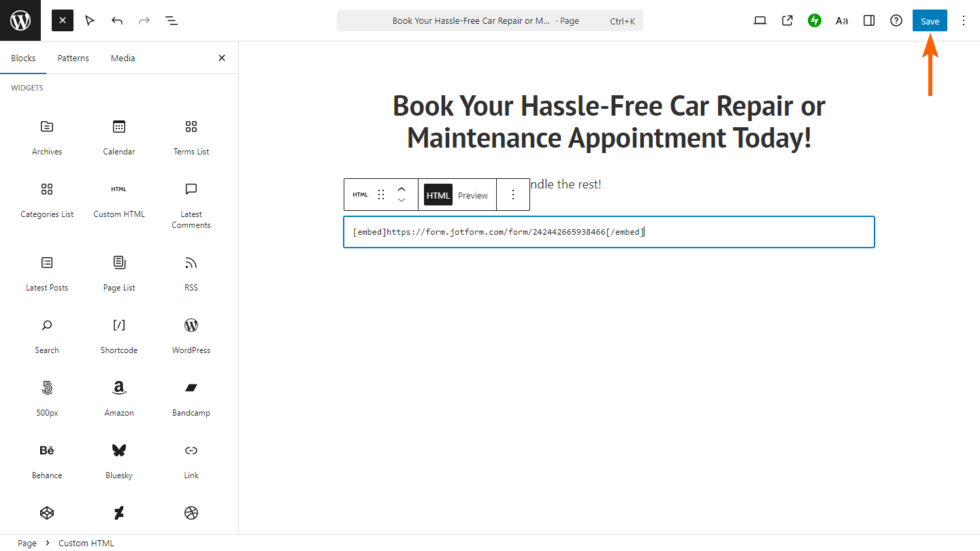The height and width of the screenshot is (551, 980).
Task: Open the block toolbar options menu
Action: (513, 195)
